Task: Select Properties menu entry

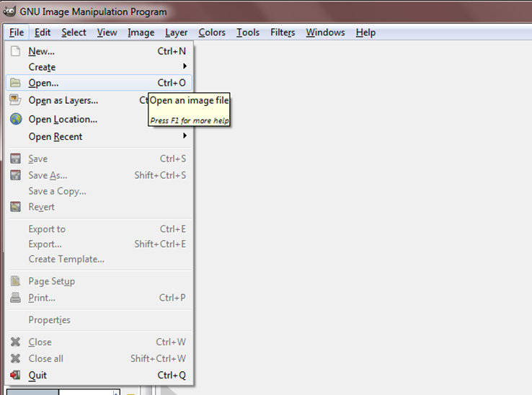Action: tap(99, 320)
